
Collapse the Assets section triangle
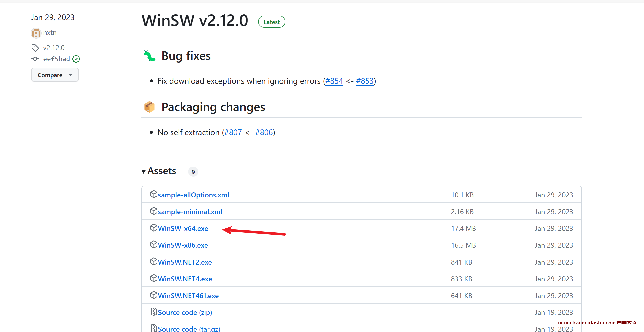pyautogui.click(x=144, y=172)
